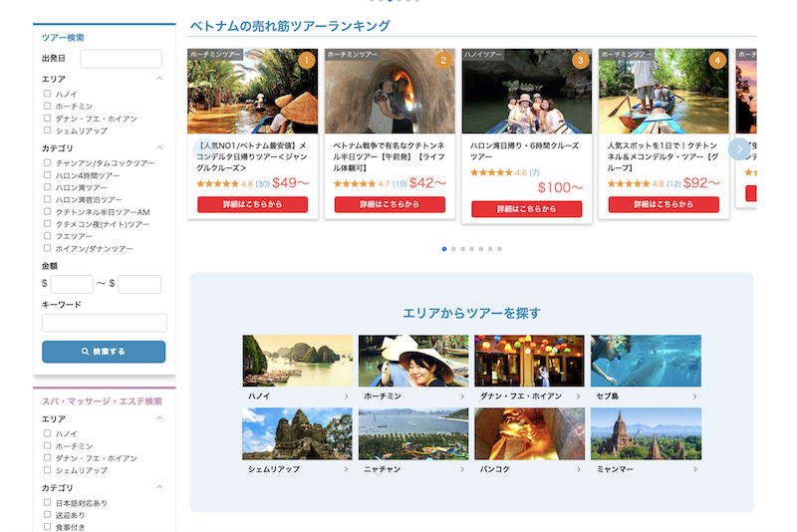
Task: Click the arrow icon beside ミャンマー
Action: [x=695, y=468]
